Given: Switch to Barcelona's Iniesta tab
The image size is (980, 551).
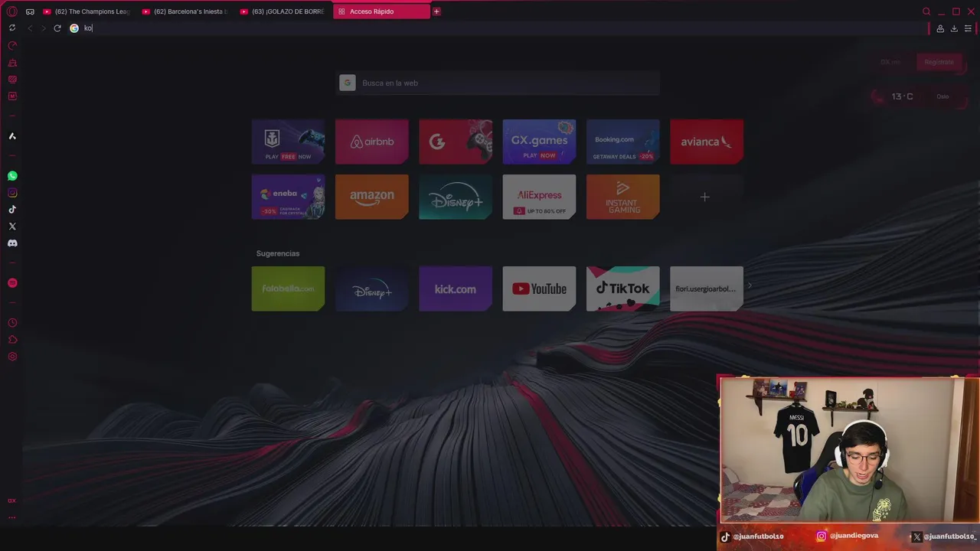Looking at the screenshot, I should (185, 11).
